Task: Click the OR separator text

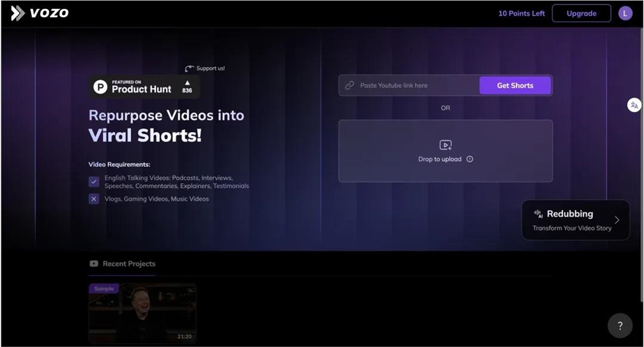Action: (445, 108)
